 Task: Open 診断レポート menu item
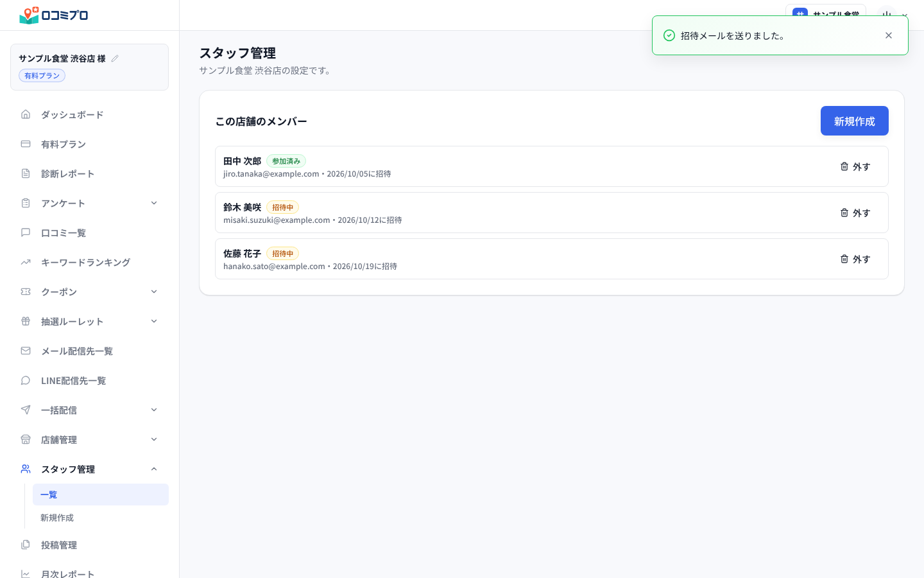pos(89,173)
